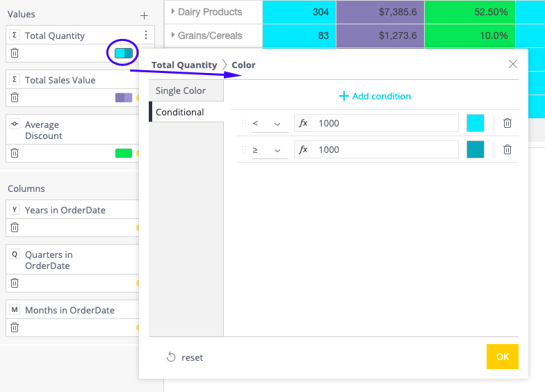The height and width of the screenshot is (392, 545).
Task: Open the greater-or-equal operator dropdown
Action: [270, 150]
